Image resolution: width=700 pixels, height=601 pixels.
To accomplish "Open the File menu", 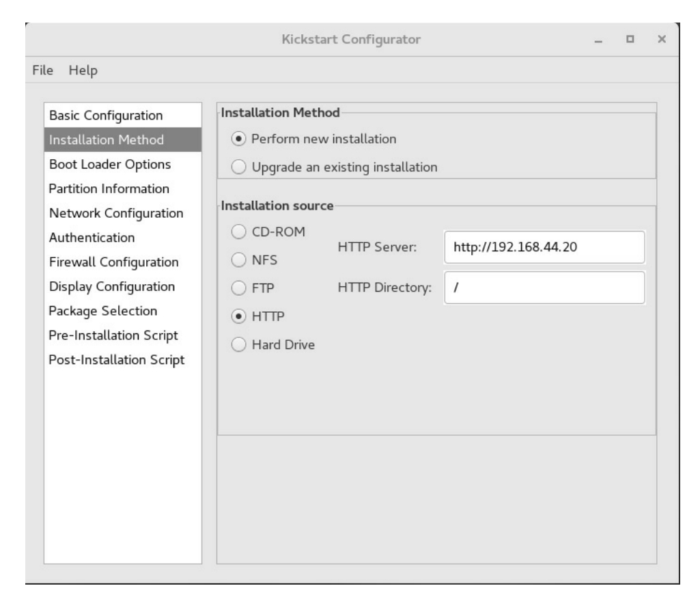I will pyautogui.click(x=42, y=70).
